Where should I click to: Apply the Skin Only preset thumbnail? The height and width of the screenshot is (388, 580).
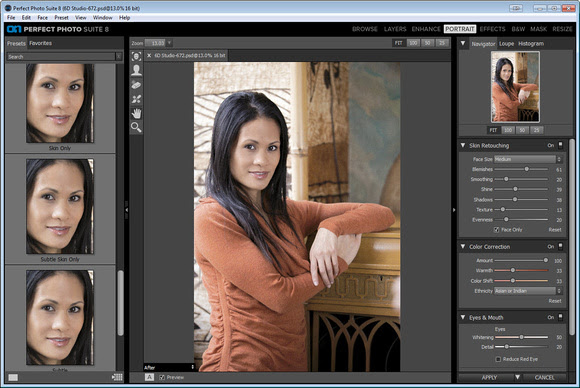click(60, 103)
